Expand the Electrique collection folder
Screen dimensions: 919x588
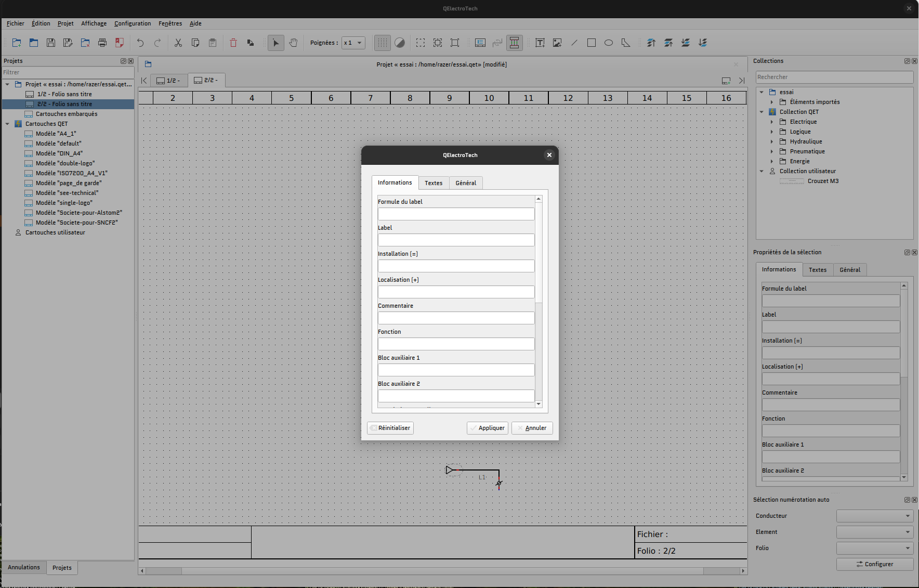click(x=772, y=122)
